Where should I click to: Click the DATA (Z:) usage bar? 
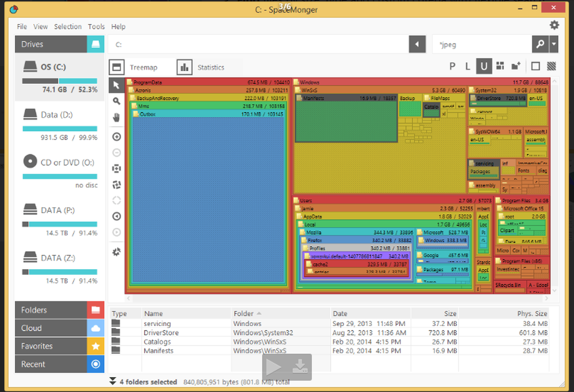click(x=60, y=271)
